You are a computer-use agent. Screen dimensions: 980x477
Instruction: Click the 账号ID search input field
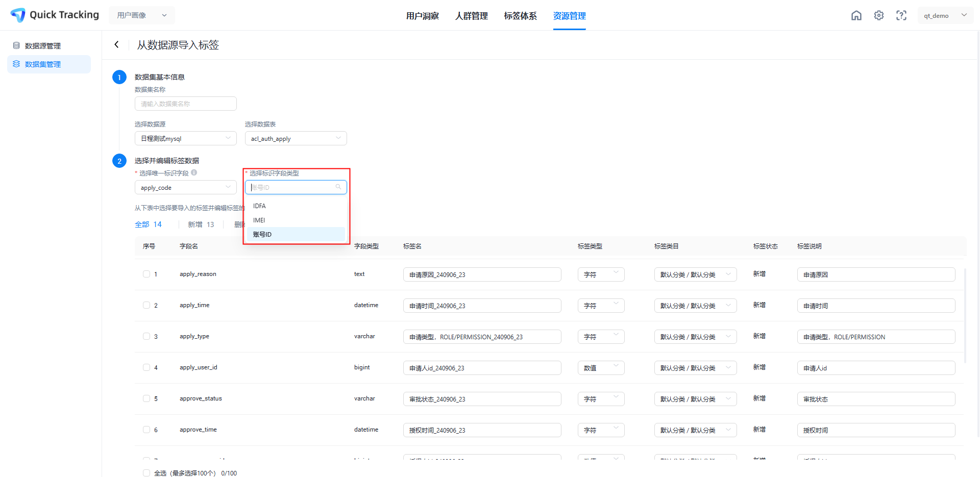296,187
